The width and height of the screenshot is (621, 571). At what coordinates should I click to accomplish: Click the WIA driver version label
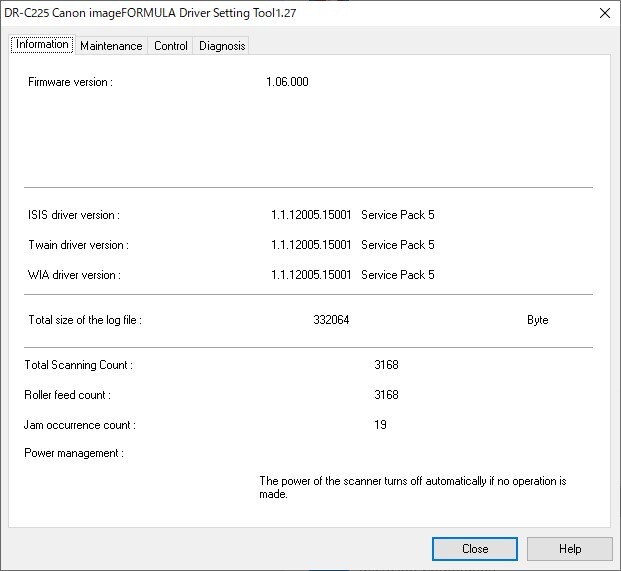(x=74, y=275)
